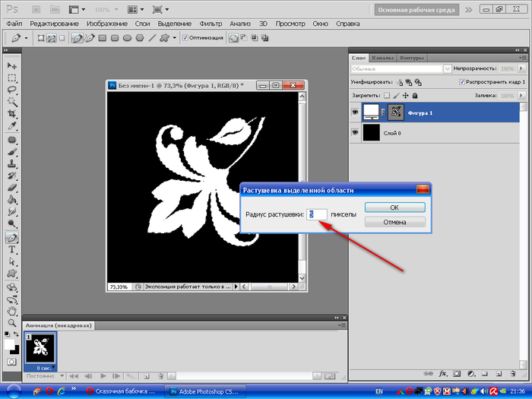Viewport: 532px width, 399px height.
Task: Select Freeform Pen option in options bar
Action: coord(90,38)
